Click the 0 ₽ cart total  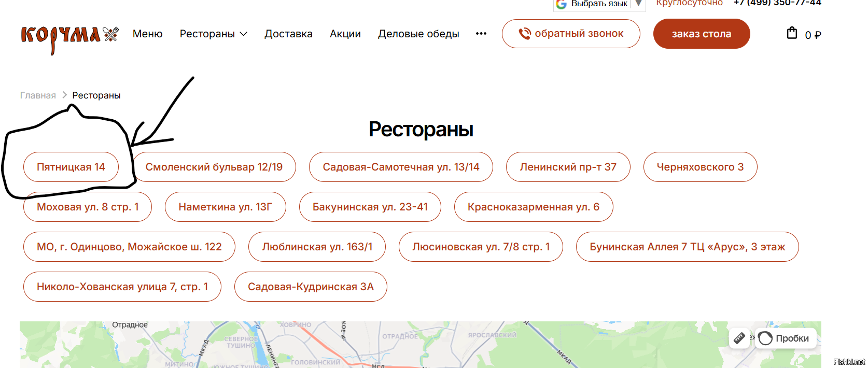tap(813, 35)
